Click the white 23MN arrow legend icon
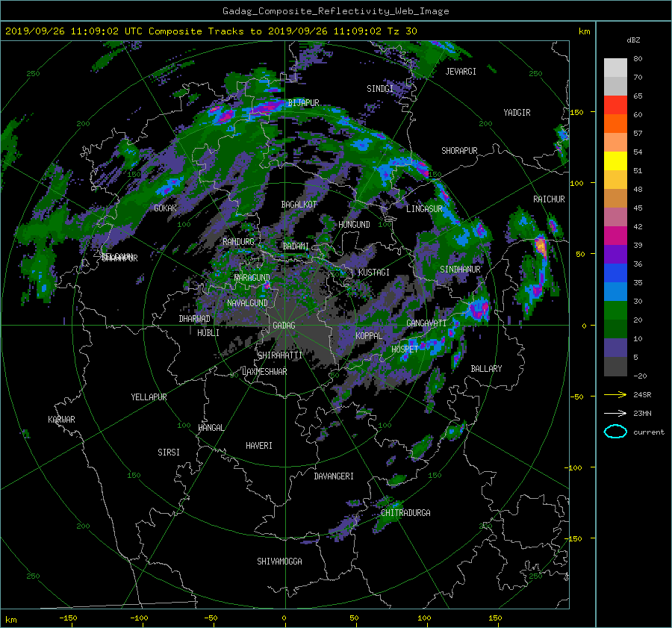This screenshot has height=628, width=672. coord(615,413)
